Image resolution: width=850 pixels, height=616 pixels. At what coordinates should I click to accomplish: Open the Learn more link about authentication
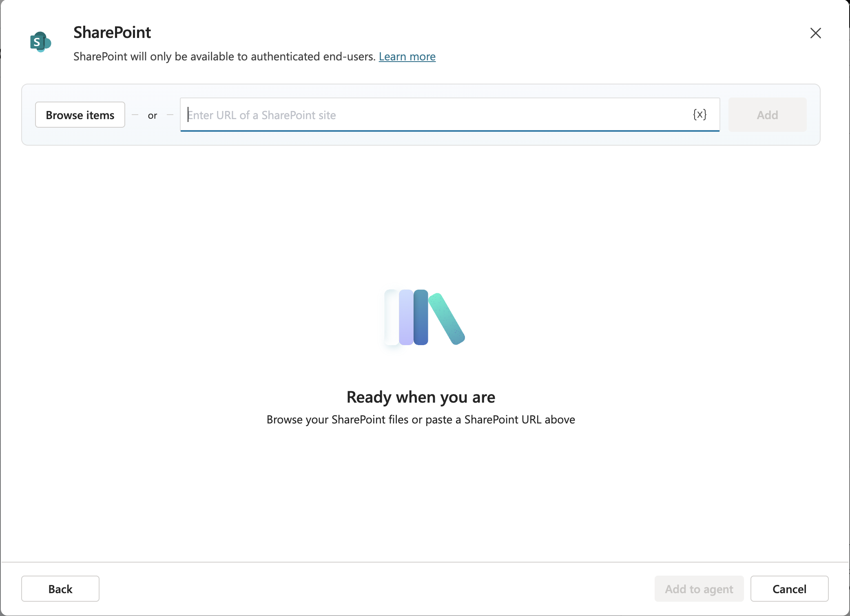[407, 57]
